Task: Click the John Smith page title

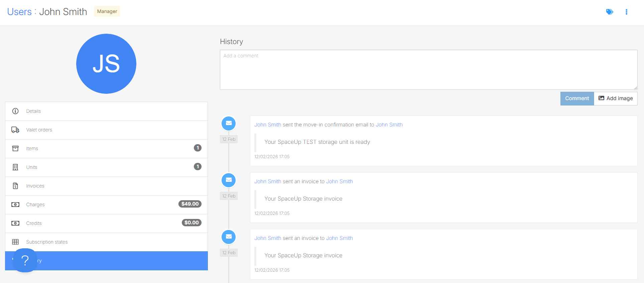Action: 63,12
